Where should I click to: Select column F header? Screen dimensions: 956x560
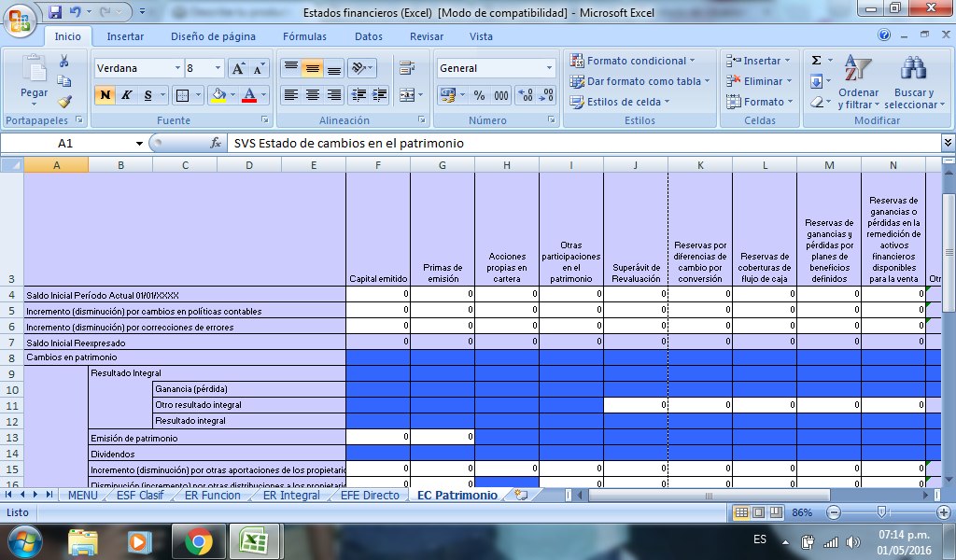pyautogui.click(x=378, y=165)
